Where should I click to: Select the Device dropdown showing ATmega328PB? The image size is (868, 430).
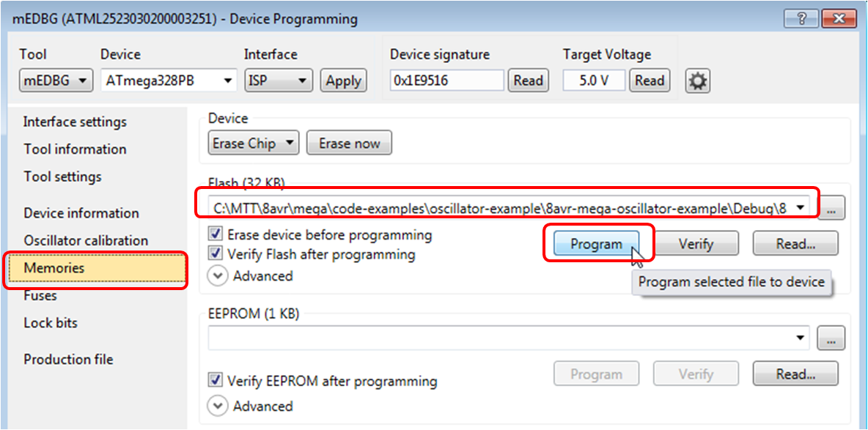(x=168, y=81)
